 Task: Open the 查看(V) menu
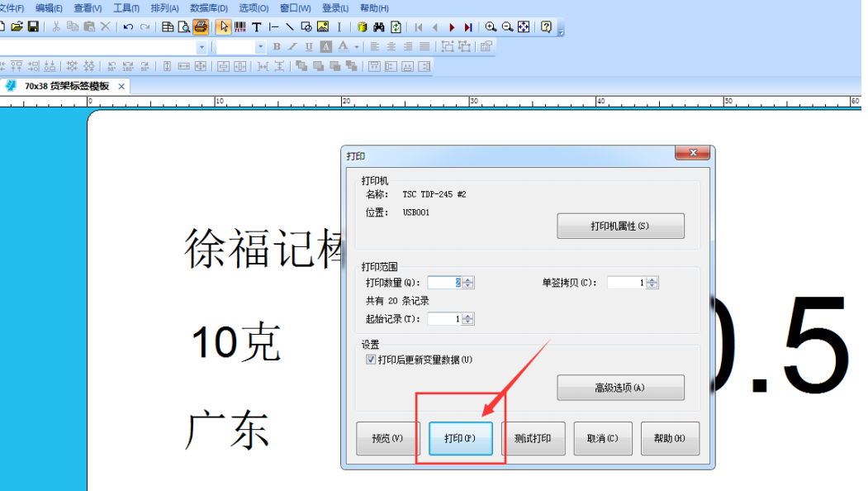88,8
